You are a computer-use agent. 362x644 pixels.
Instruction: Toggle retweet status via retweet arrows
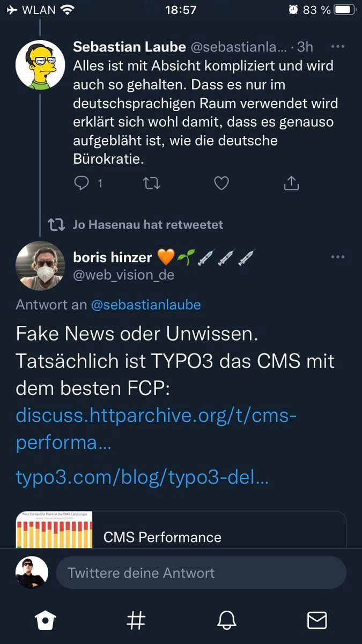tap(151, 183)
